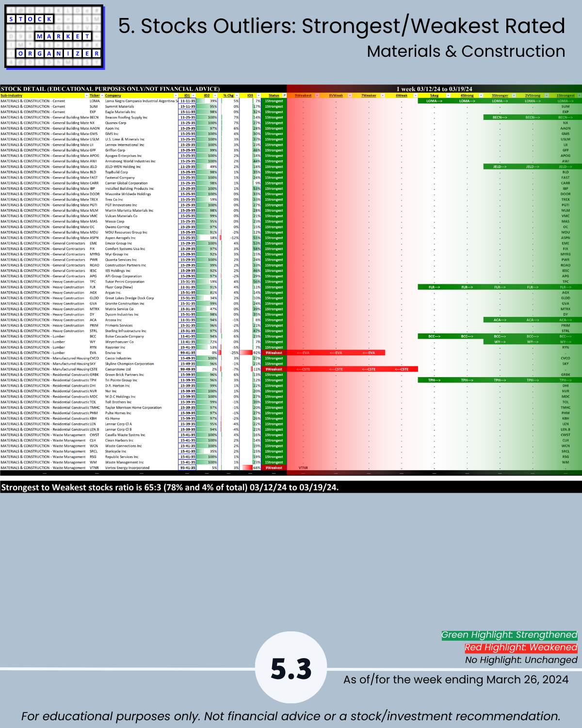Viewport: 582px width, 728px height.
Task: Click the 'JELD-WEN Holding Inc' cell
Action: pos(141,166)
